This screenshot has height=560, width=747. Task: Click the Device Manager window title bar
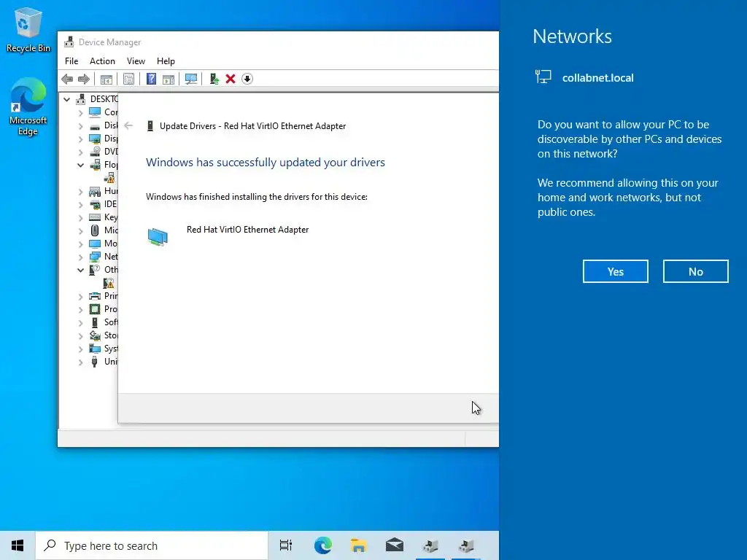coord(278,42)
